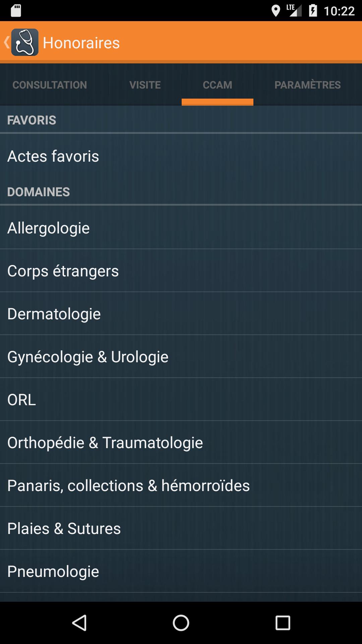Open the Paramètres tab

pos(308,85)
